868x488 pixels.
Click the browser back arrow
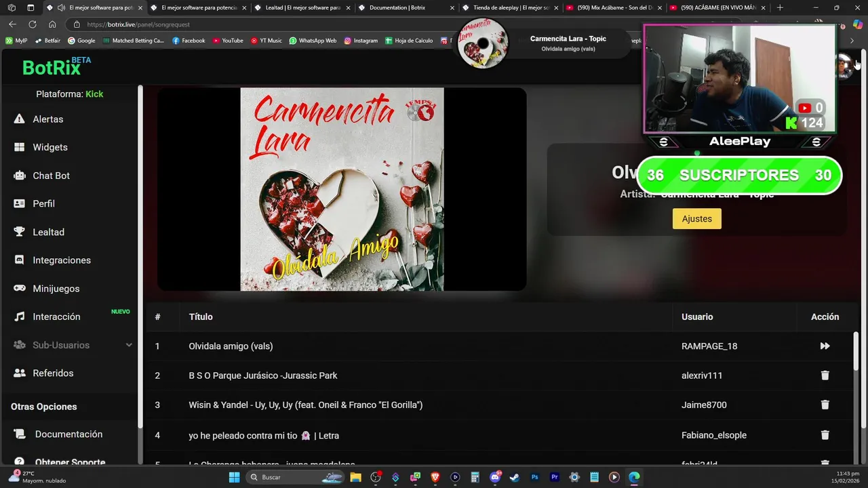point(12,24)
